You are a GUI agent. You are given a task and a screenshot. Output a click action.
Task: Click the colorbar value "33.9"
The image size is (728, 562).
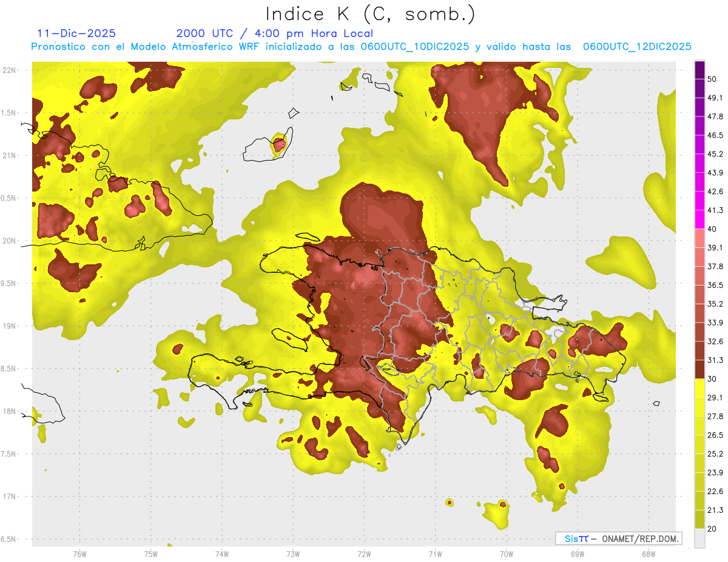pos(715,323)
